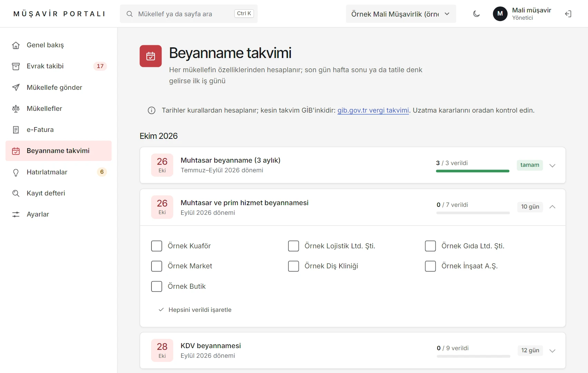
Task: Check the Örnek Kuaför checkbox
Action: coord(157,246)
